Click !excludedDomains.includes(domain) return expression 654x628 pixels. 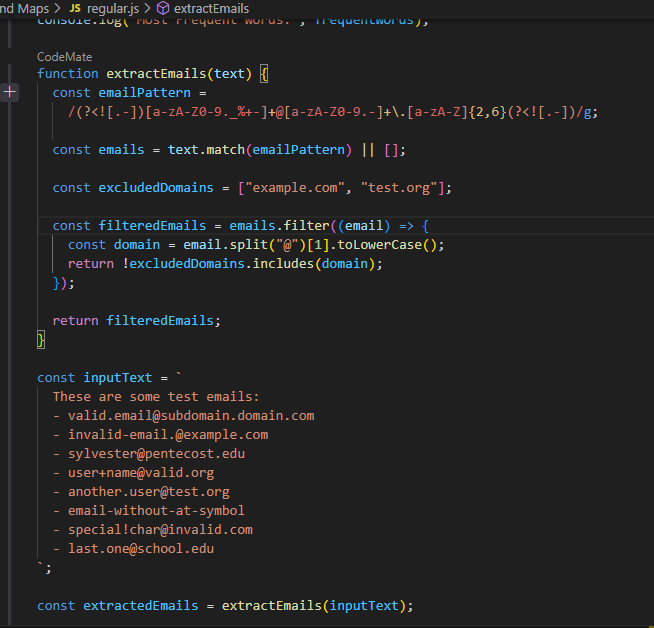click(249, 264)
